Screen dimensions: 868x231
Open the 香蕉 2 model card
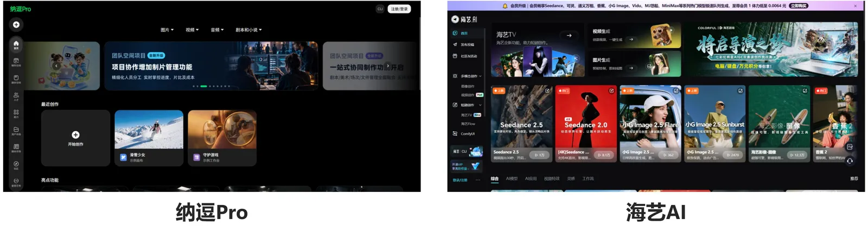click(836, 123)
